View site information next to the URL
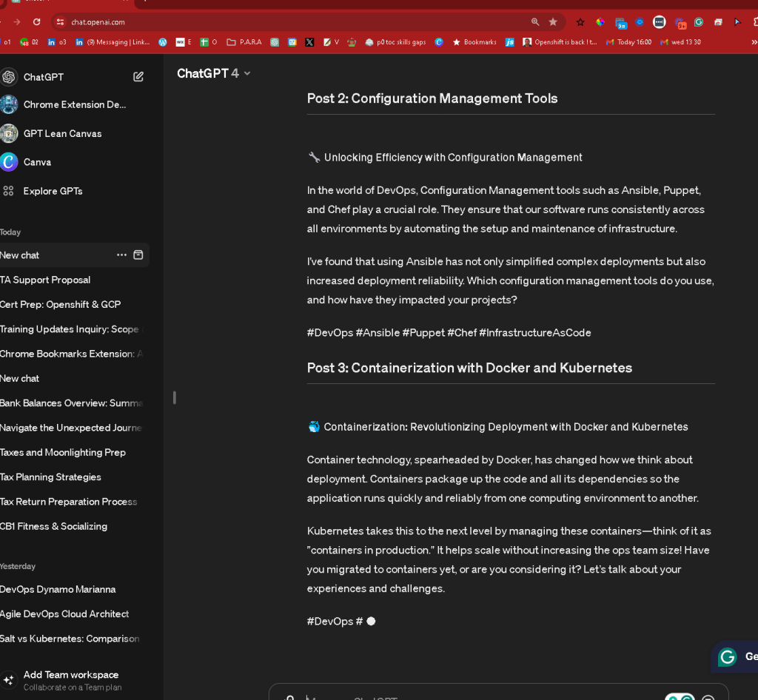Screen dimensions: 758x700 click(60, 22)
